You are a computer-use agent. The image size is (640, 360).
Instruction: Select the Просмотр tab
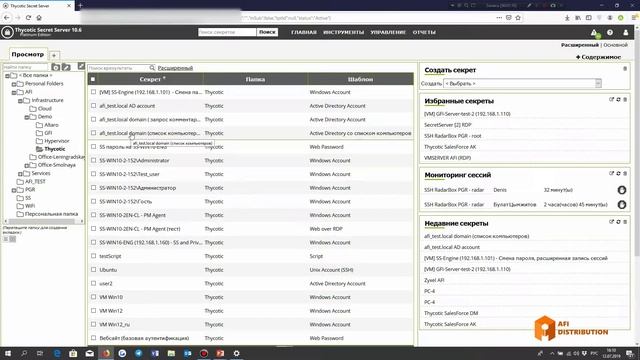pyautogui.click(x=27, y=54)
